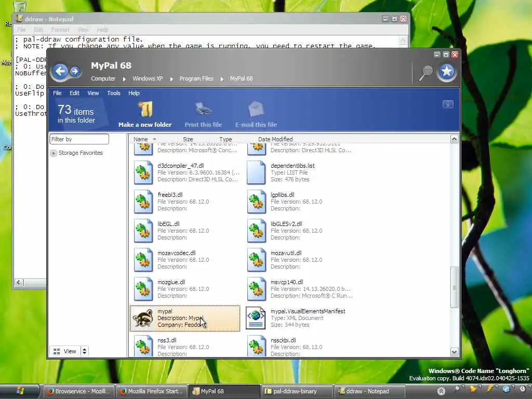The image size is (532, 399).
Task: Click Computer in the breadcrumb path
Action: click(x=103, y=78)
